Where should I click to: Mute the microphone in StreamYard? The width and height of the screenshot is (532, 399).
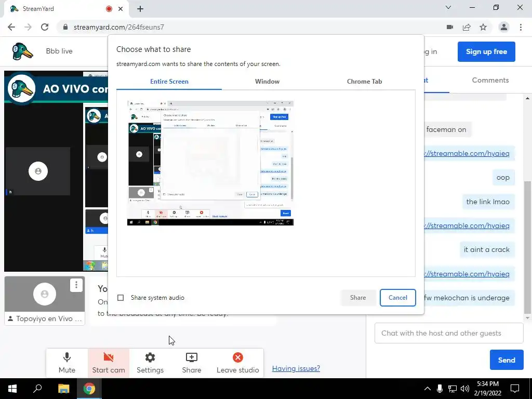67,363
